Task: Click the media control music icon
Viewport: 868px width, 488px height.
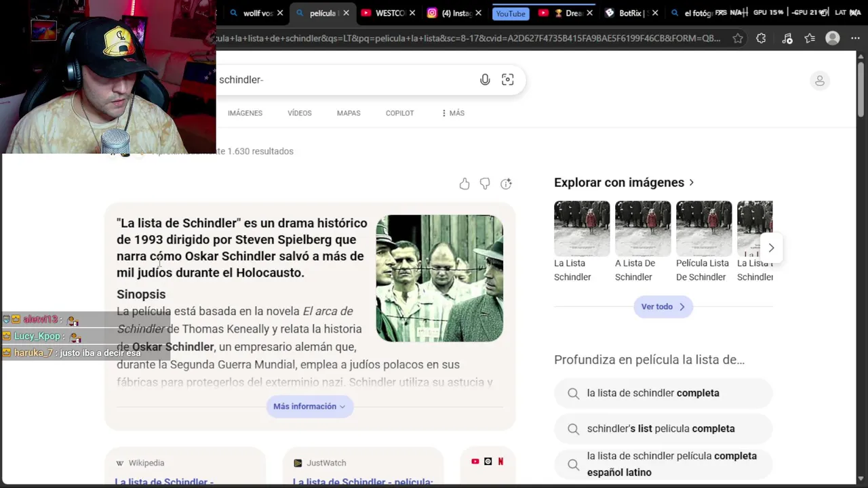Action: [x=787, y=39]
